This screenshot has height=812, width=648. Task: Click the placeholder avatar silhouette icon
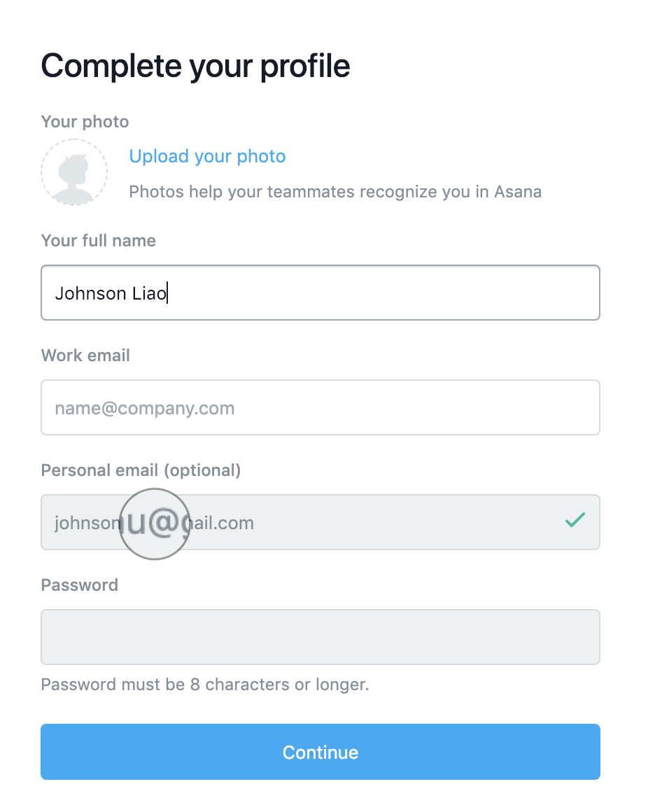[74, 172]
